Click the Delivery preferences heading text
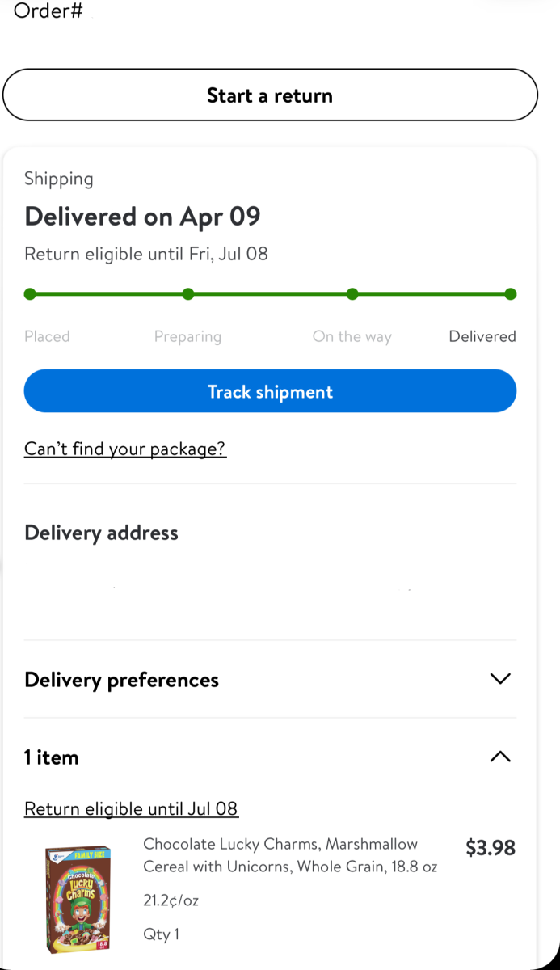 [x=121, y=680]
